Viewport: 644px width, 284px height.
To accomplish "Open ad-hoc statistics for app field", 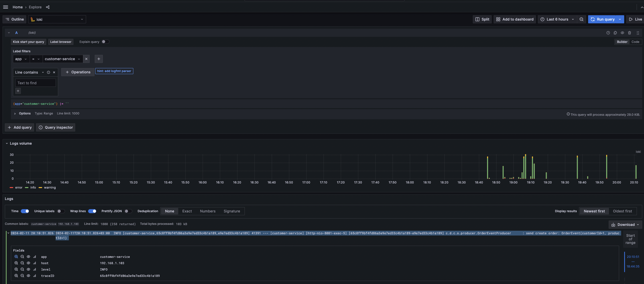I will [x=35, y=257].
